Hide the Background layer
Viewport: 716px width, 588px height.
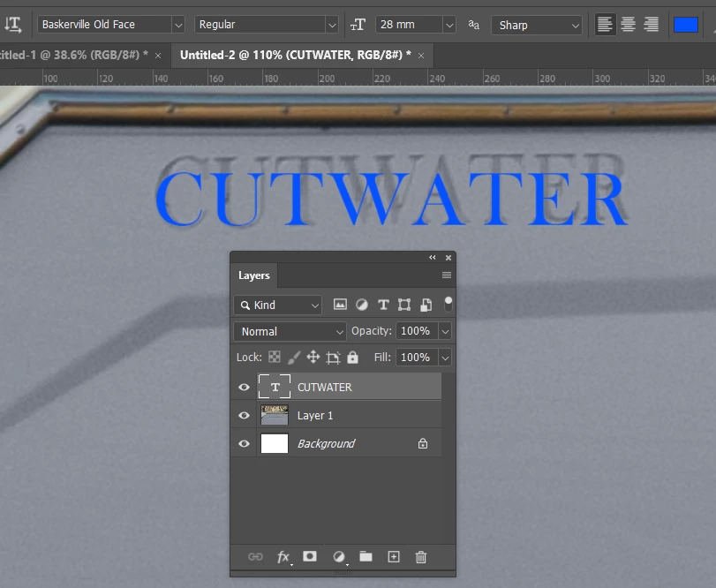(x=244, y=444)
